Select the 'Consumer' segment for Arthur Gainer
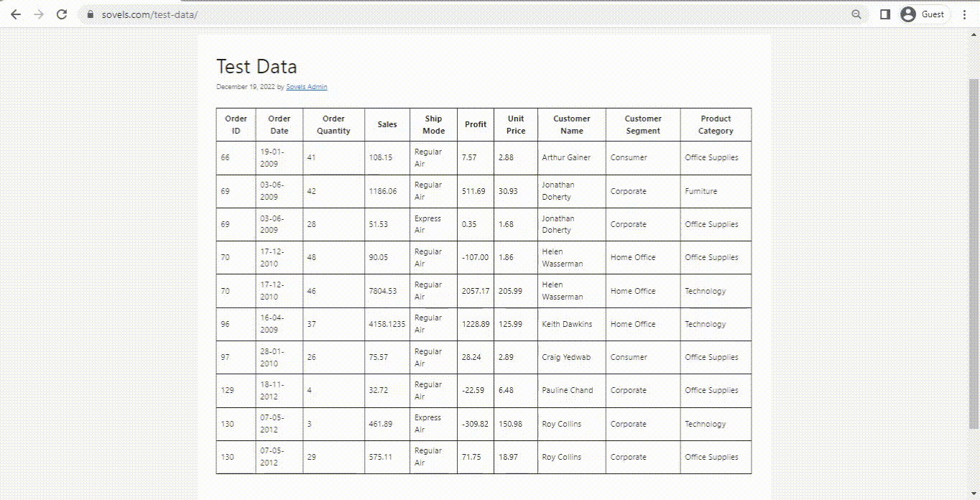Viewport: 980px width, 500px height. [x=643, y=158]
